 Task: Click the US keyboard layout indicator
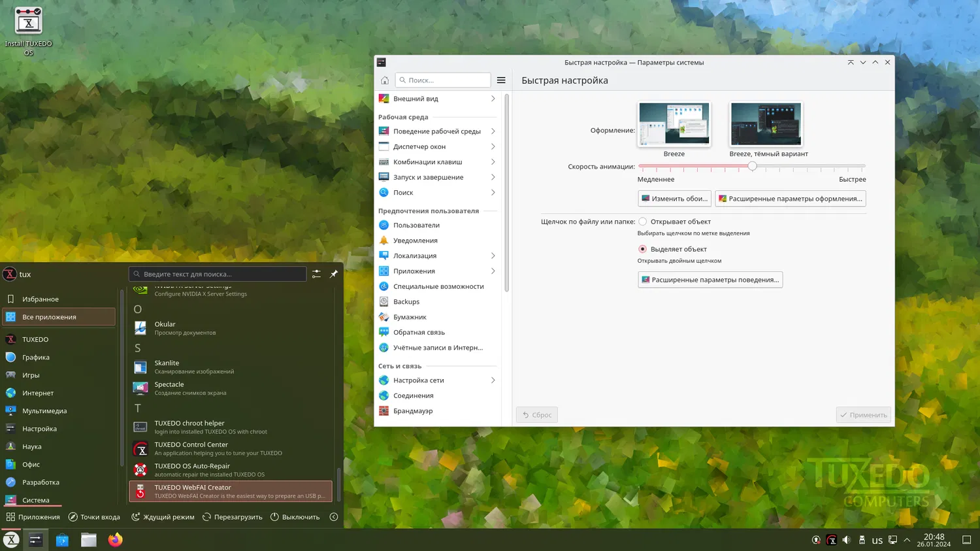877,541
